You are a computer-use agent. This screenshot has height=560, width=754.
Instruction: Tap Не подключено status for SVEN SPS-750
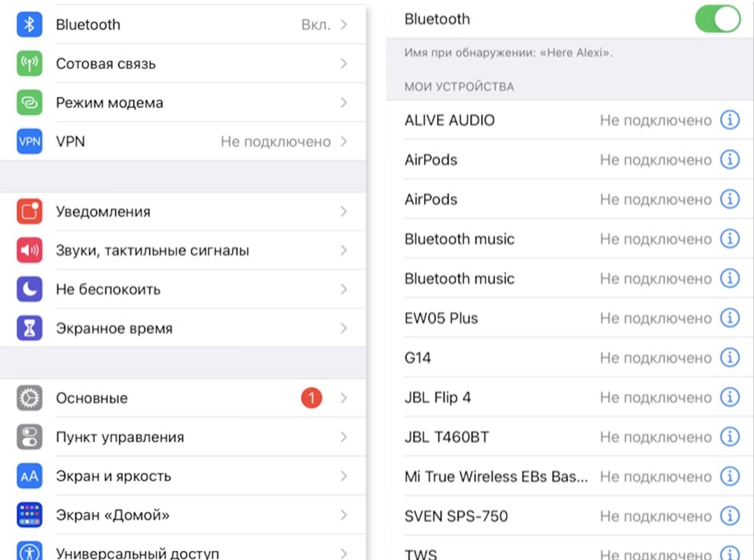click(x=656, y=516)
